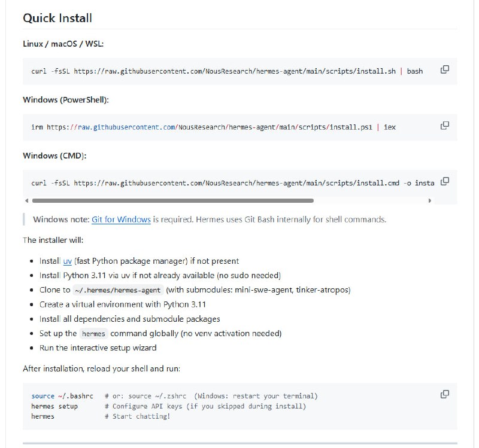
Task: Click the Windows (CMD) section label
Action: point(54,156)
